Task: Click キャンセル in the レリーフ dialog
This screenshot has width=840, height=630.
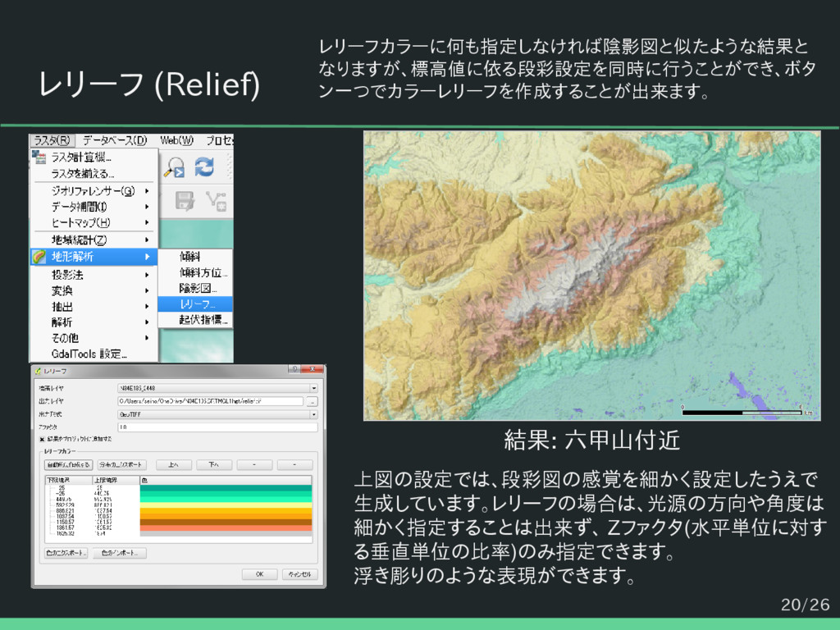Action: [300, 574]
